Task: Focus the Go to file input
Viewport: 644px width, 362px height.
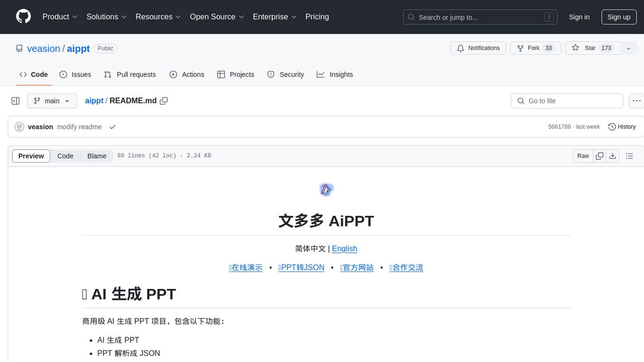Action: click(x=567, y=101)
